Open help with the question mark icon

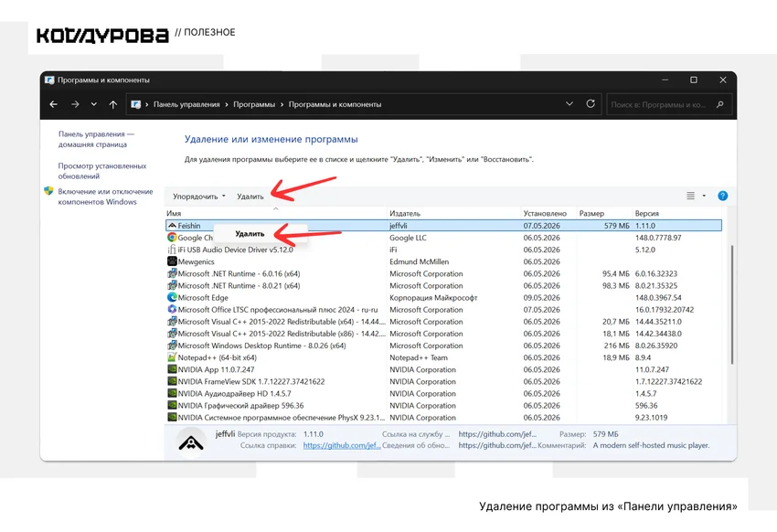point(723,197)
